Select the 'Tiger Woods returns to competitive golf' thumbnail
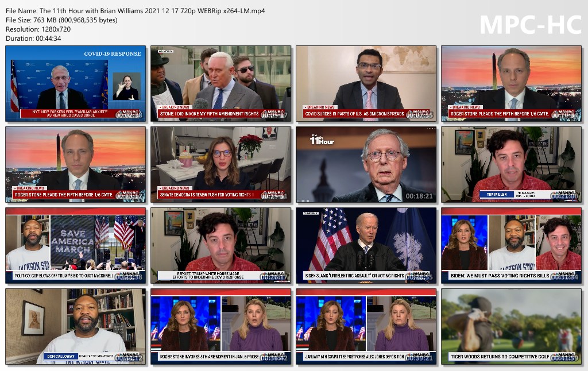 pyautogui.click(x=511, y=327)
